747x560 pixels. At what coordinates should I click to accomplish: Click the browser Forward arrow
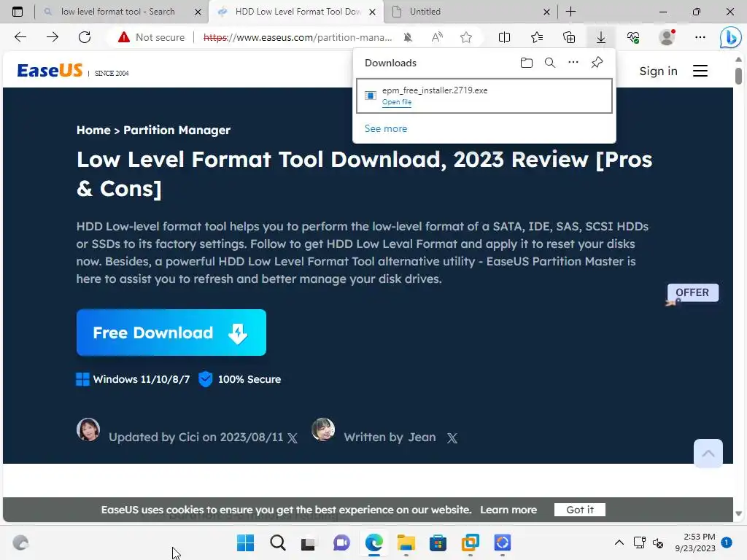pyautogui.click(x=53, y=37)
